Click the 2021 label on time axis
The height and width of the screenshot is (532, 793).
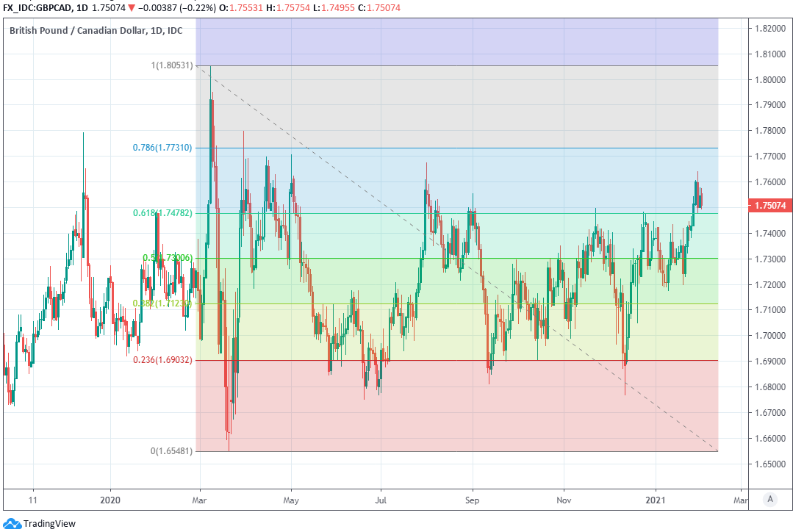[654, 499]
